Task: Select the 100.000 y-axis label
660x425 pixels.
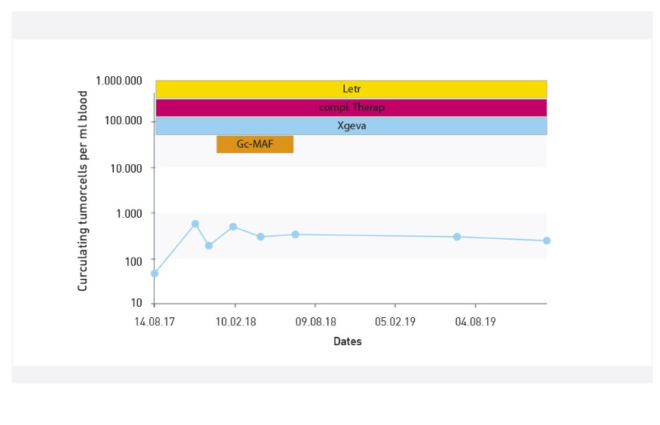Action: (123, 121)
